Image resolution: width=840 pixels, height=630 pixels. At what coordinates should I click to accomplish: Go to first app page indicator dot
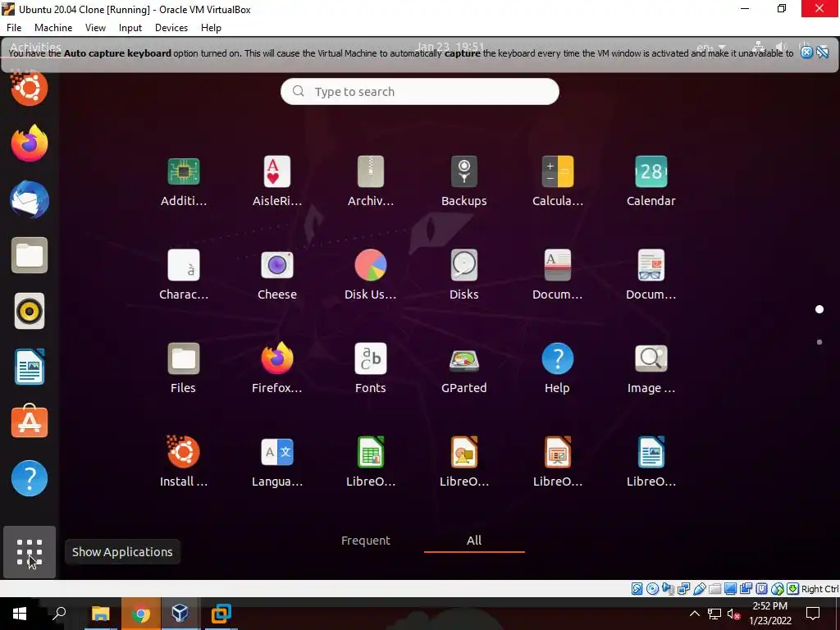pyautogui.click(x=819, y=309)
